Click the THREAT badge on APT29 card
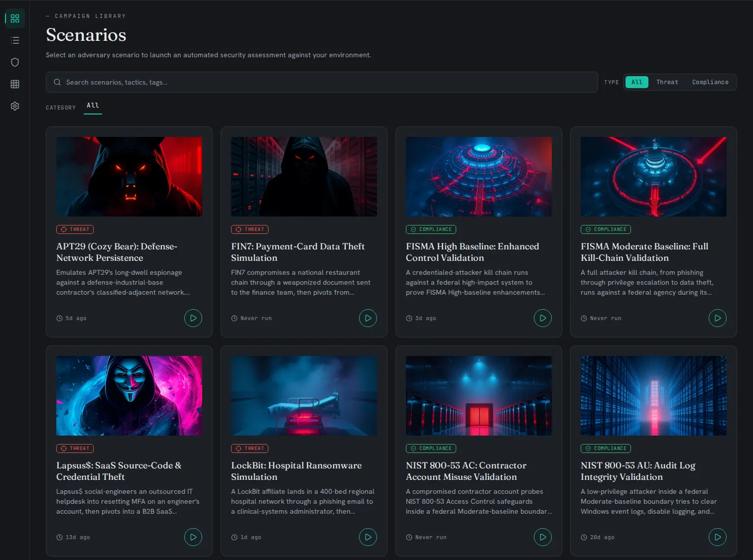 click(75, 229)
